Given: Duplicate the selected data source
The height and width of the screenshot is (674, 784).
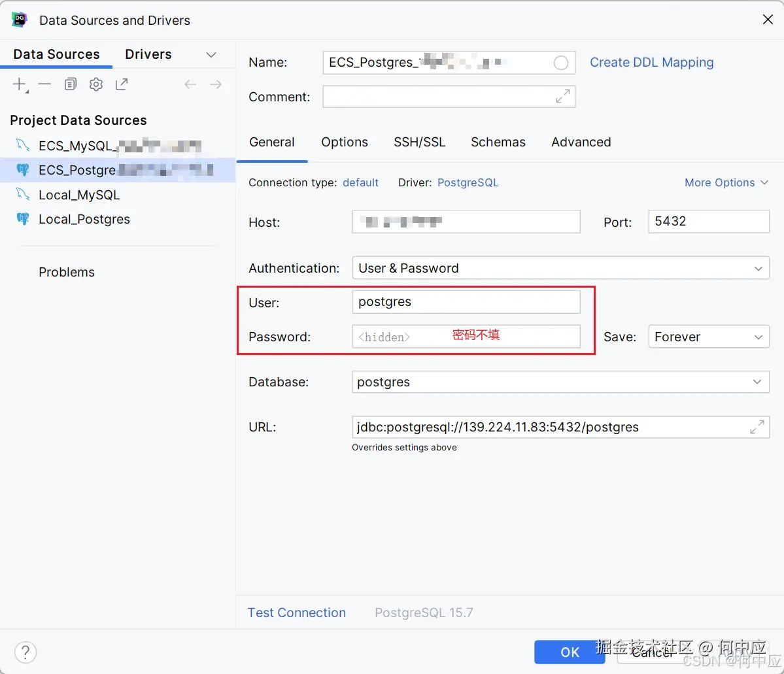Looking at the screenshot, I should click(71, 84).
